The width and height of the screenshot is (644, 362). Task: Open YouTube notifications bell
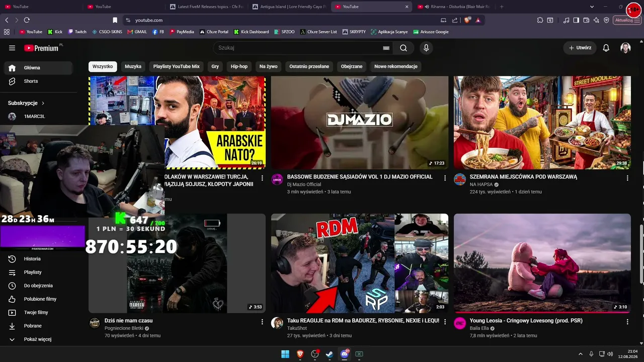pos(606,48)
